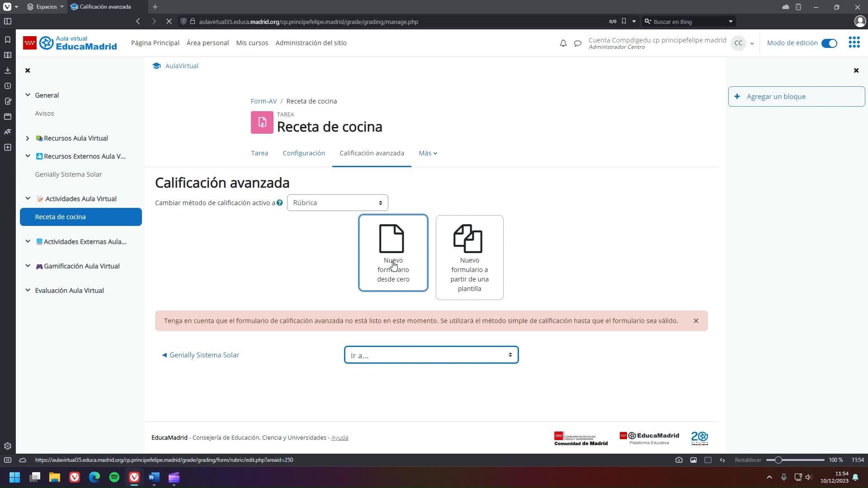Open Spotify from the Windows taskbar

click(x=114, y=477)
